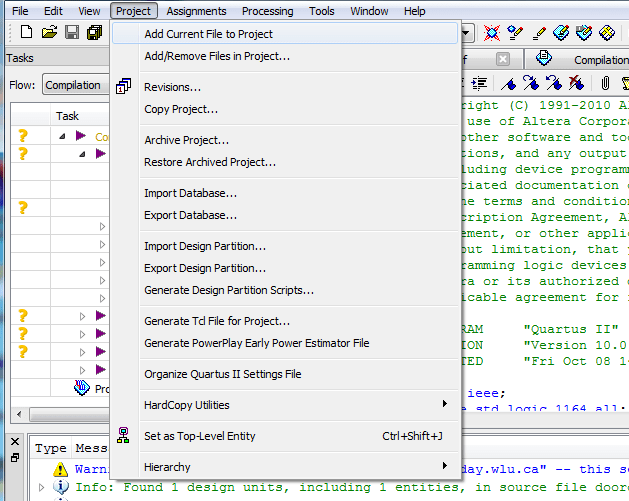Click the increase indent icon in editor toolbar
The image size is (629, 501).
coord(479,83)
